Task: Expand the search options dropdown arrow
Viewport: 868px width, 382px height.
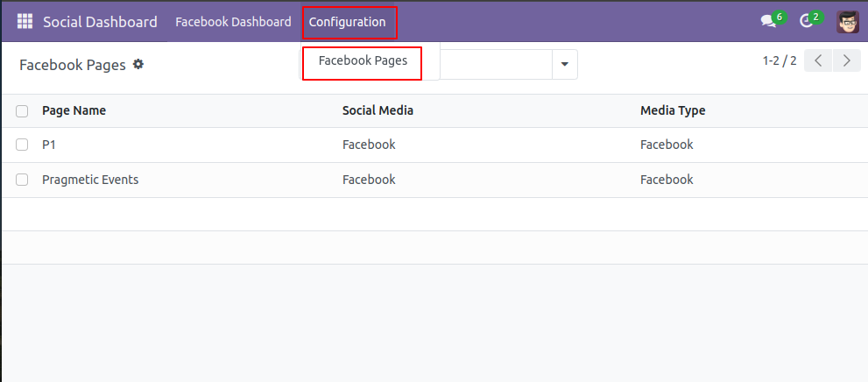Action: (x=564, y=64)
